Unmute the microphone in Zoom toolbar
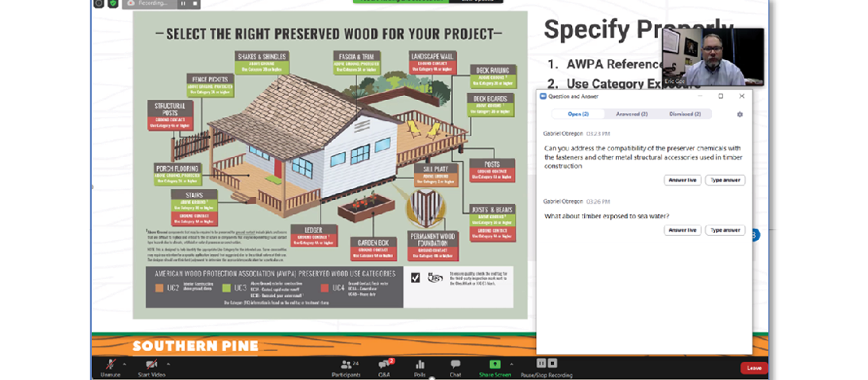Image resolution: width=868 pixels, height=380 pixels. pyautogui.click(x=111, y=368)
